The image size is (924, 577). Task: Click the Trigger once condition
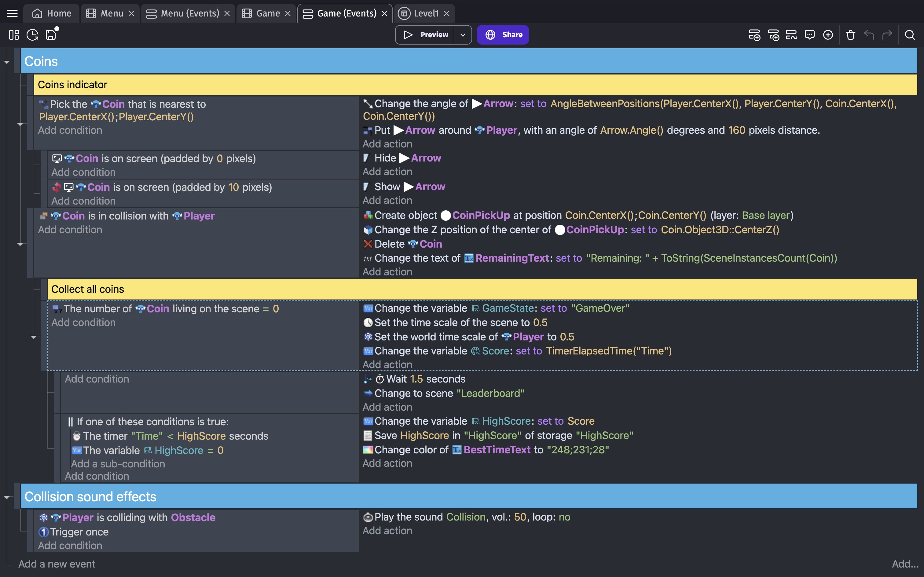(x=79, y=532)
